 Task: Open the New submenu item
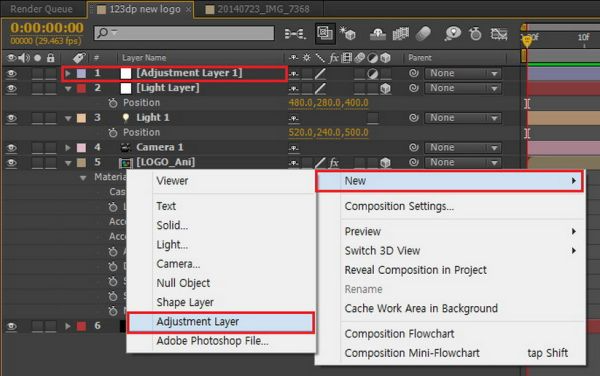pos(449,181)
